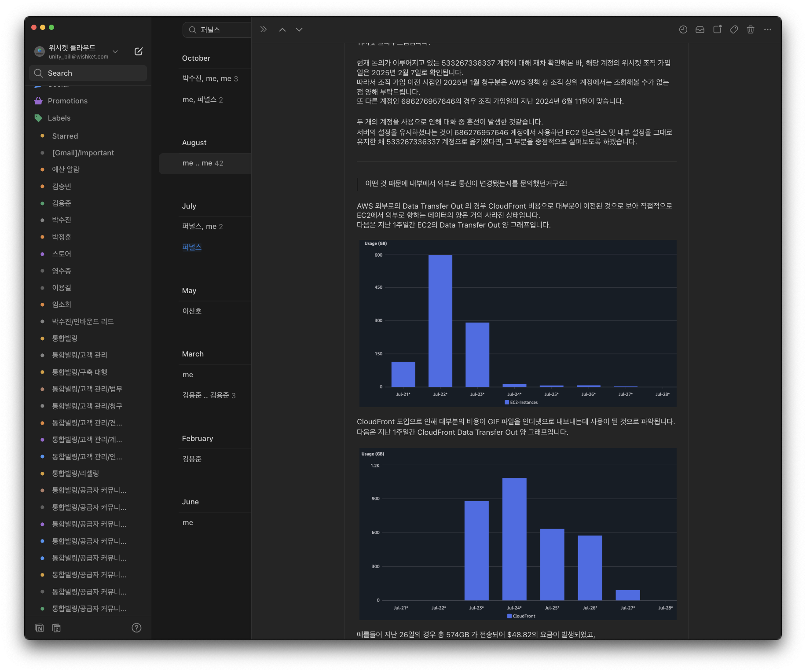Go to previous thread with up arrow

point(282,29)
